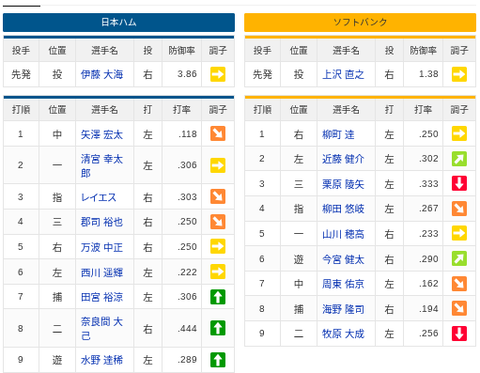Image resolution: width=480 pixels, height=373 pixels.
Task: Click batting average .162
Action: (429, 284)
